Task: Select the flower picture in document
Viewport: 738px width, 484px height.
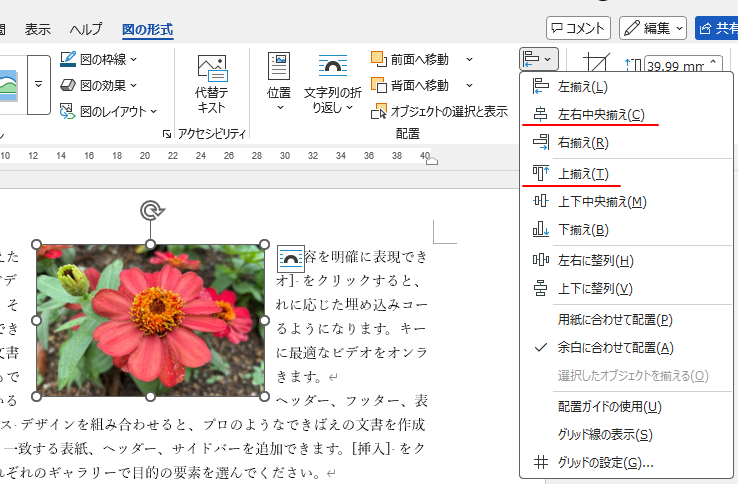Action: click(x=150, y=321)
